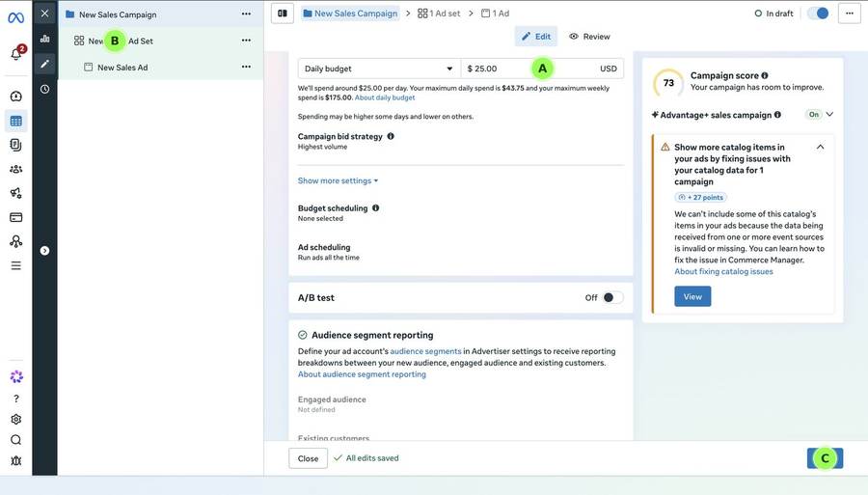Turn on the A/B test switch
Image resolution: width=868 pixels, height=495 pixels.
tap(612, 297)
